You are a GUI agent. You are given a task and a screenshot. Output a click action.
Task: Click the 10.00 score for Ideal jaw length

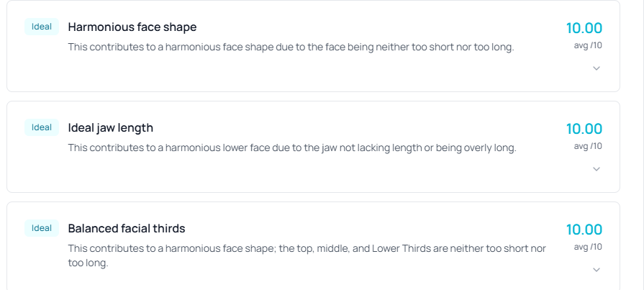(x=584, y=129)
